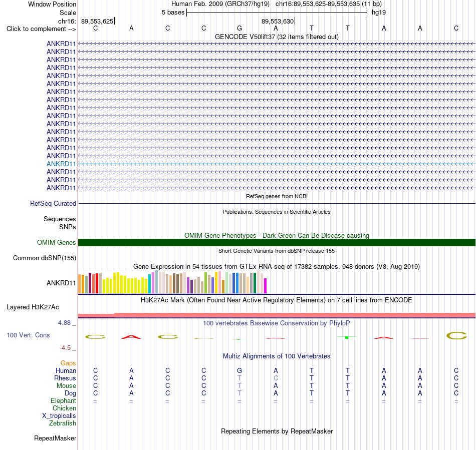Open 'Repeating Elements by RepeatMasker' title

277,431
